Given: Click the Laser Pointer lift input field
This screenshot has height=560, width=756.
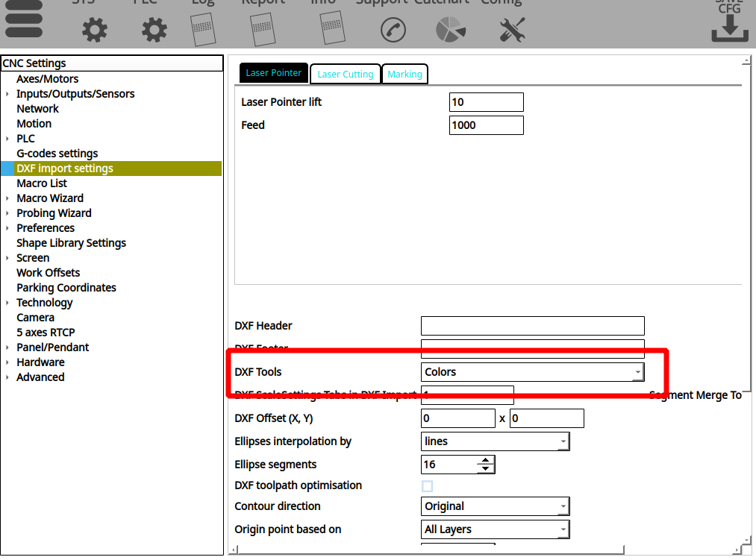Looking at the screenshot, I should [486, 102].
